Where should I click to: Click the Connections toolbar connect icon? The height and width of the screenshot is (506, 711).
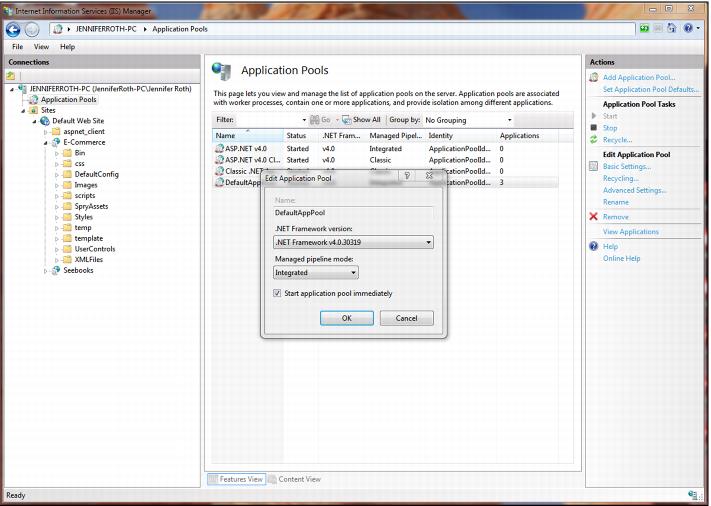click(x=11, y=76)
